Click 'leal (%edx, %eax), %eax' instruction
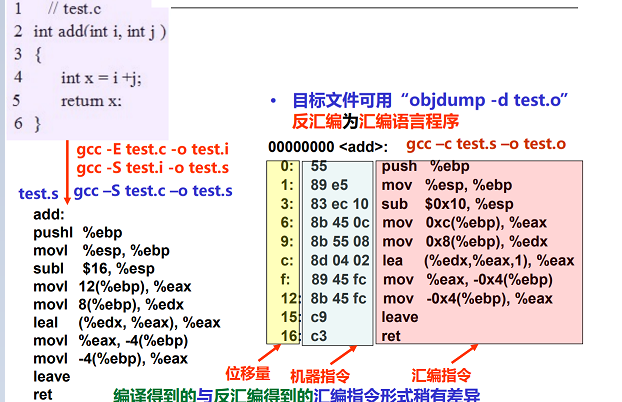Image resolution: width=622 pixels, height=402 pixels. tap(127, 323)
